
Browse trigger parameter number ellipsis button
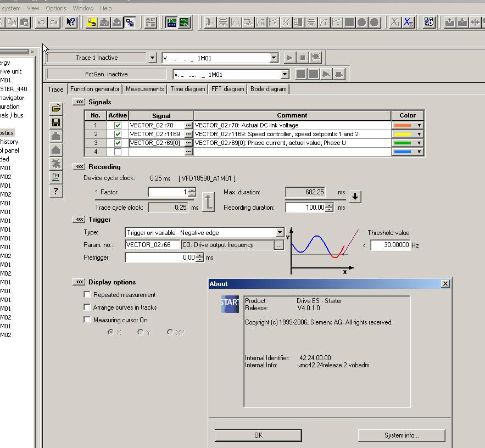pos(278,245)
